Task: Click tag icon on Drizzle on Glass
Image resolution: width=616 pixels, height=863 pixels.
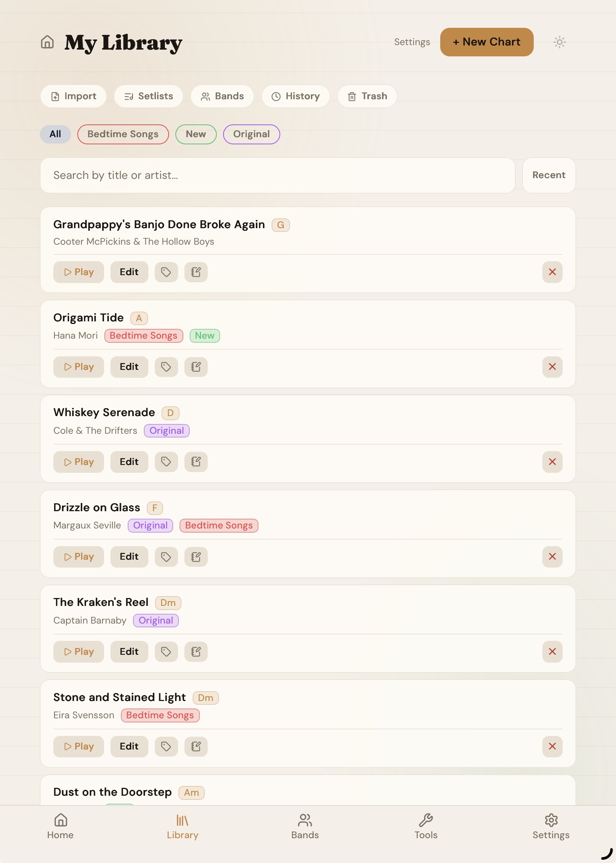Action: (x=166, y=556)
